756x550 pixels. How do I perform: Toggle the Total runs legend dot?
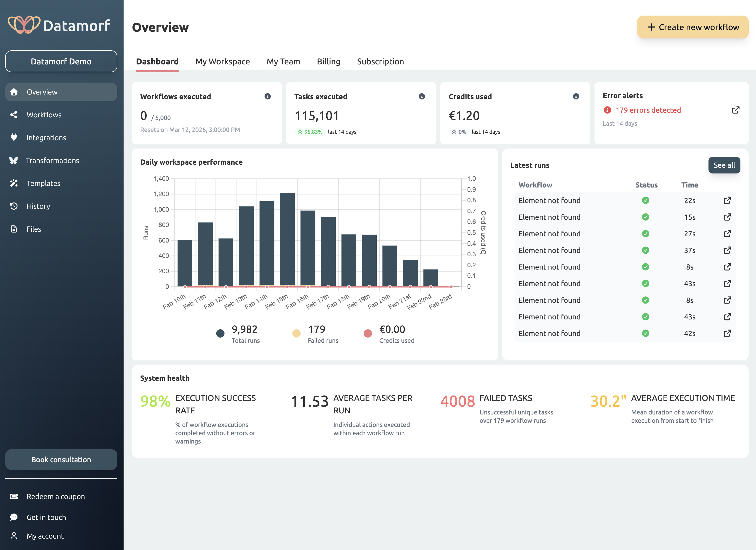click(x=220, y=333)
